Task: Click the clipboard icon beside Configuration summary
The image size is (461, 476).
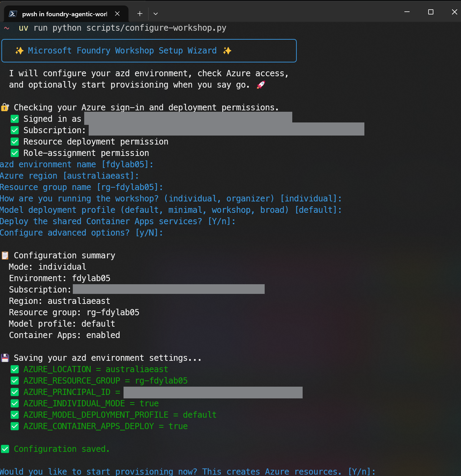Action: (x=5, y=256)
